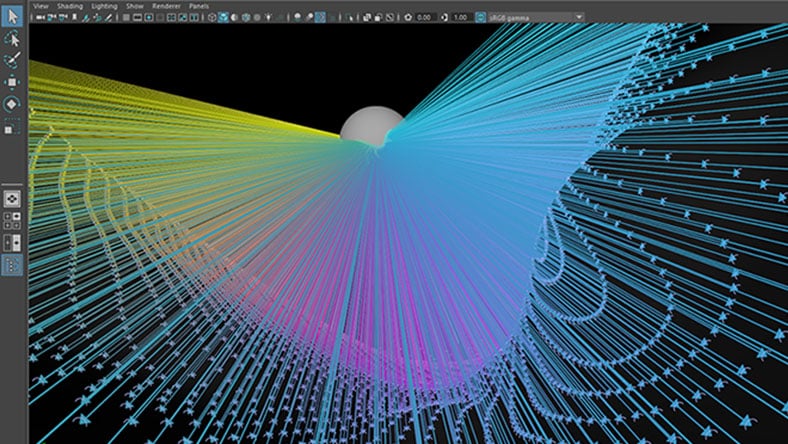
Task: Open the Lighting menu
Action: 104,6
